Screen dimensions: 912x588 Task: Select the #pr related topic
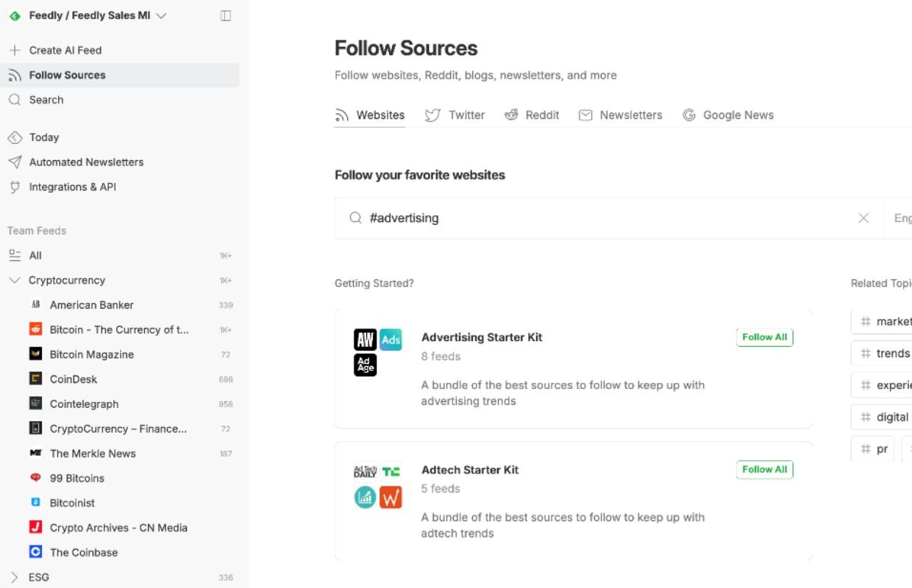pyautogui.click(x=873, y=449)
